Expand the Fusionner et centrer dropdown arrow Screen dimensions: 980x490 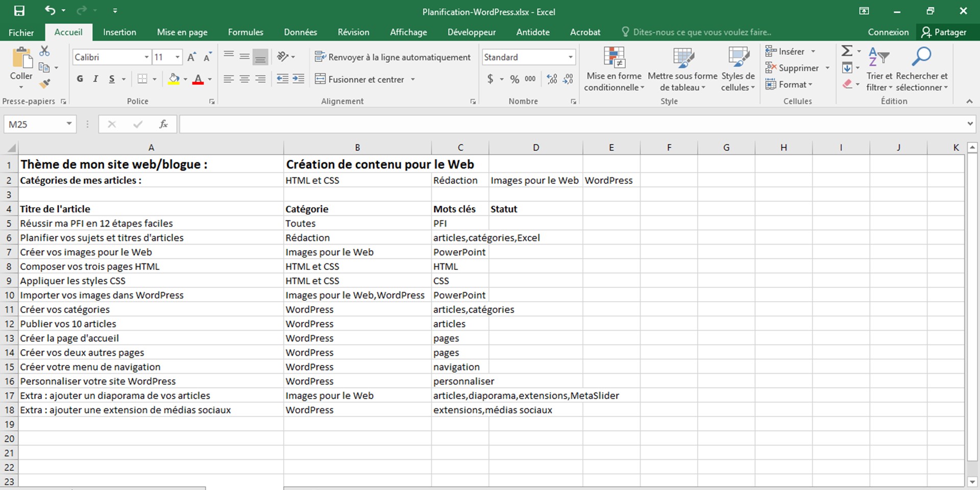point(412,79)
